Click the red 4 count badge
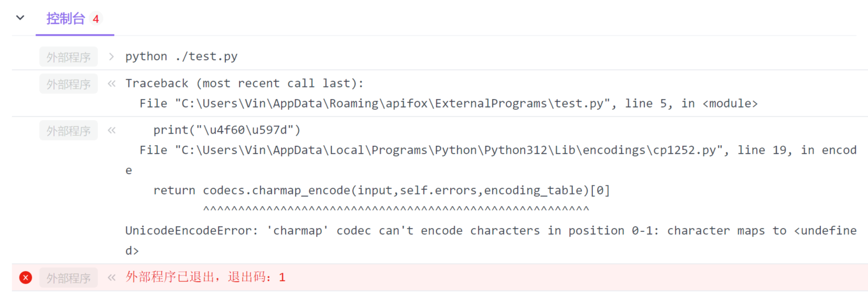 (96, 19)
